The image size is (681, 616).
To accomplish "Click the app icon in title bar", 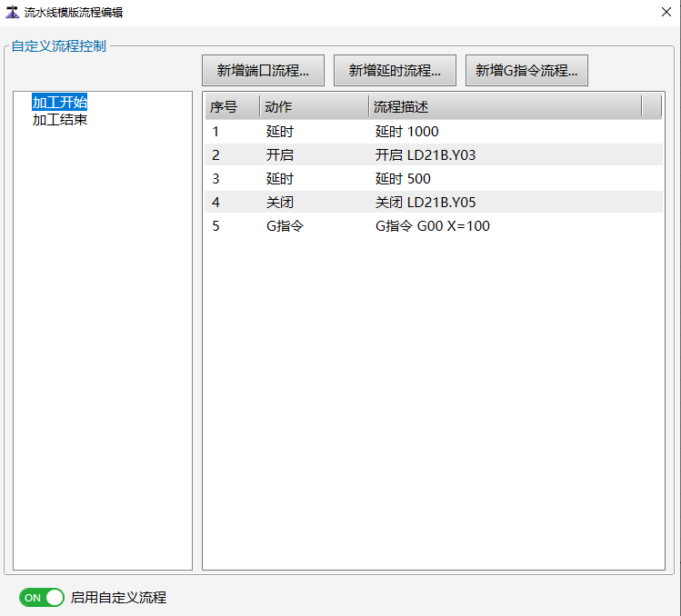I will pos(12,12).
